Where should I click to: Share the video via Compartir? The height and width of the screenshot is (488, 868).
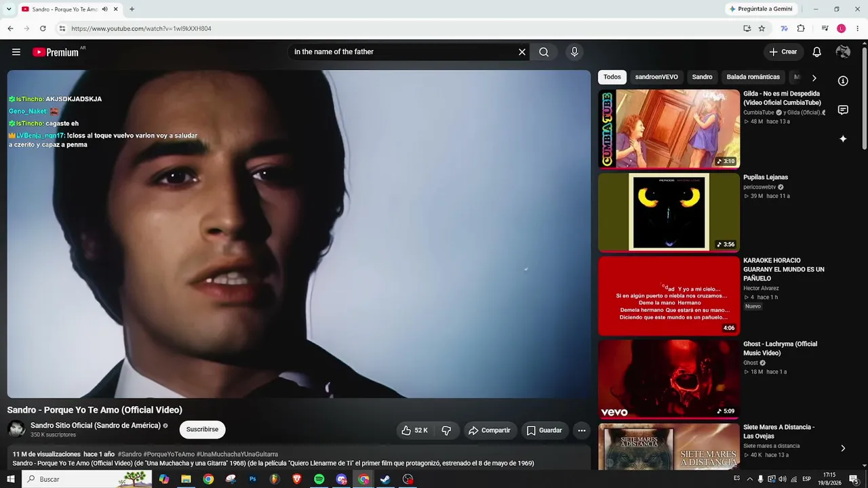click(490, 430)
